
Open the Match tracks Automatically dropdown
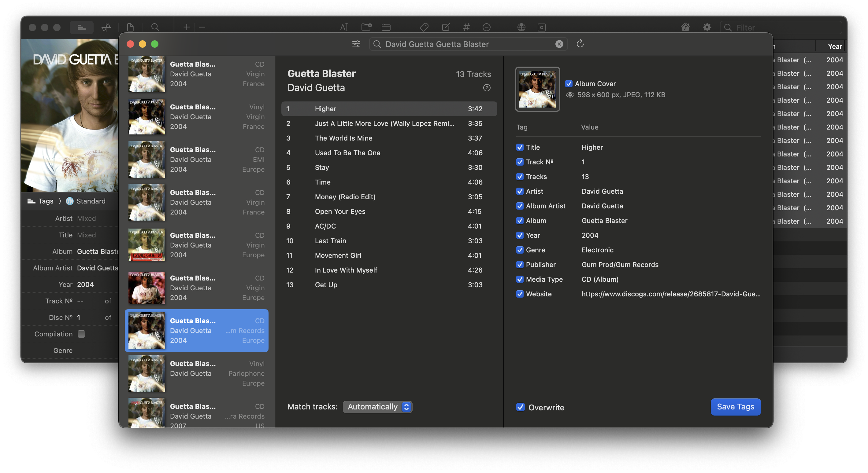[378, 407]
